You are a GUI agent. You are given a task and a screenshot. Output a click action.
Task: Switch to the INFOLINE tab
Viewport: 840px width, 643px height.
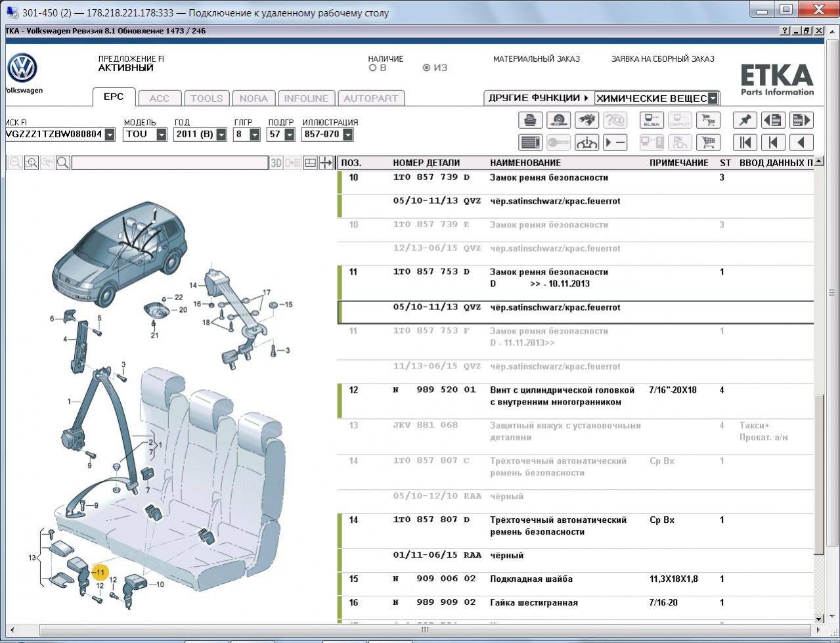click(x=306, y=99)
